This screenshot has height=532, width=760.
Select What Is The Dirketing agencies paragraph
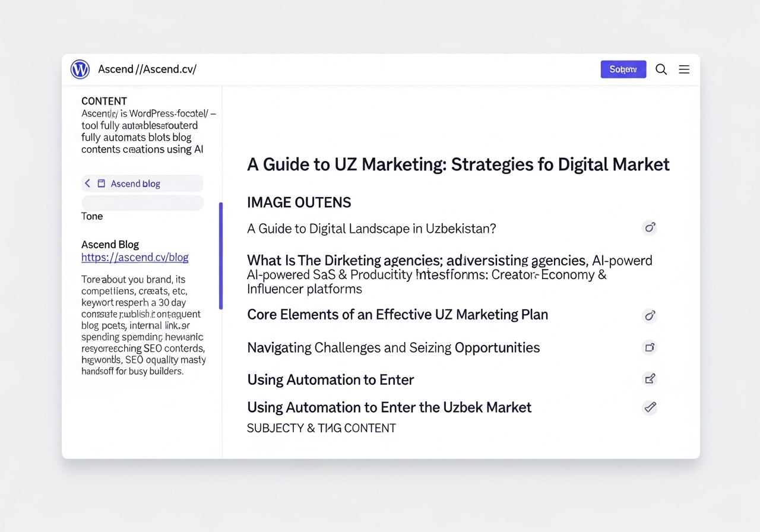pos(449,275)
